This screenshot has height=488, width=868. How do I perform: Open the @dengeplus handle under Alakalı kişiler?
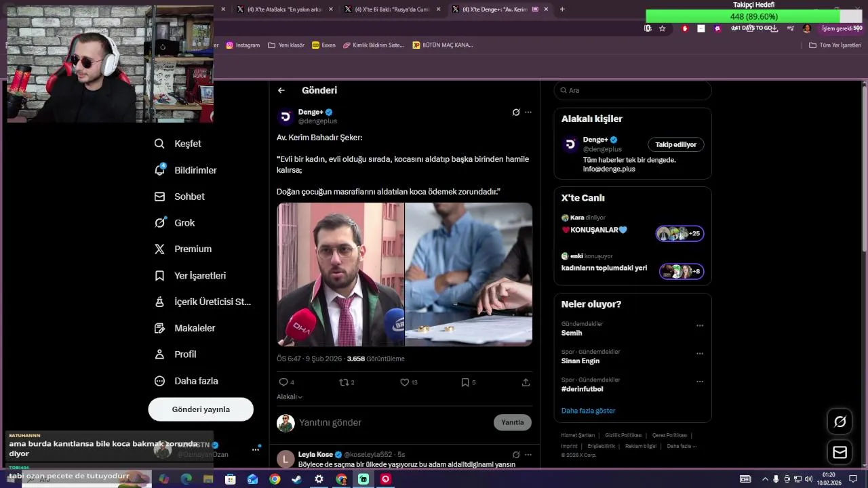point(602,149)
